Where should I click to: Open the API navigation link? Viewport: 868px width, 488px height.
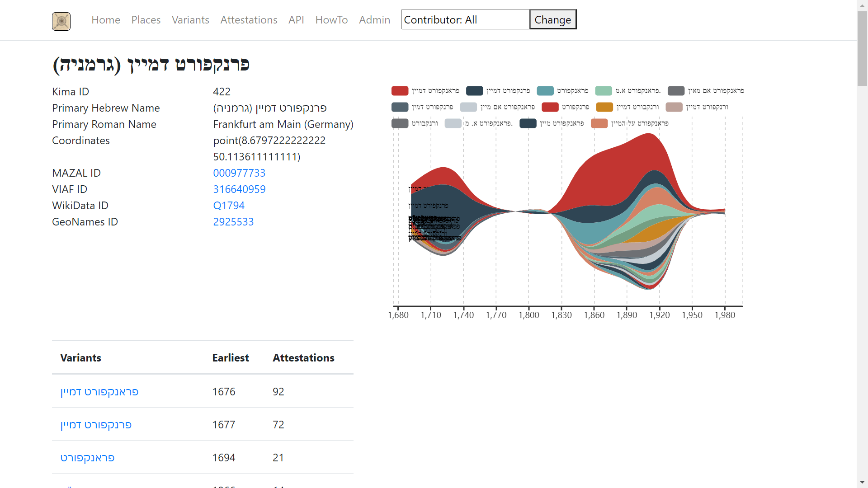[296, 20]
